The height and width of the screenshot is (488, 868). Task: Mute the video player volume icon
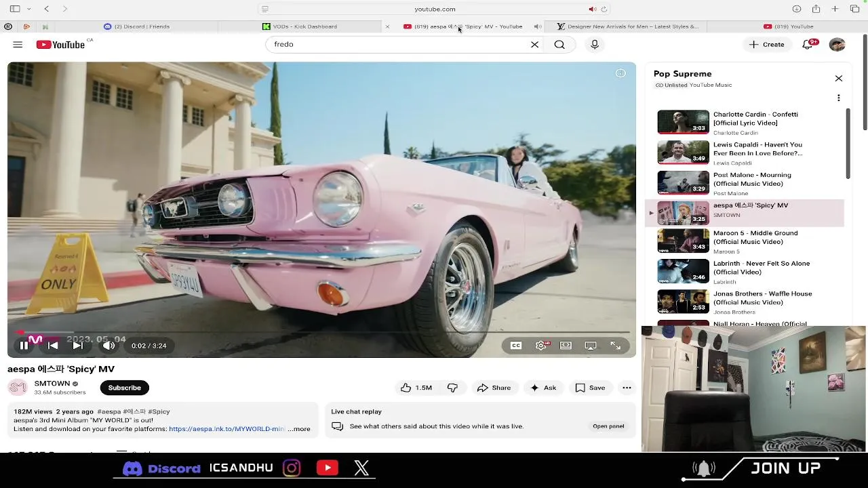108,346
